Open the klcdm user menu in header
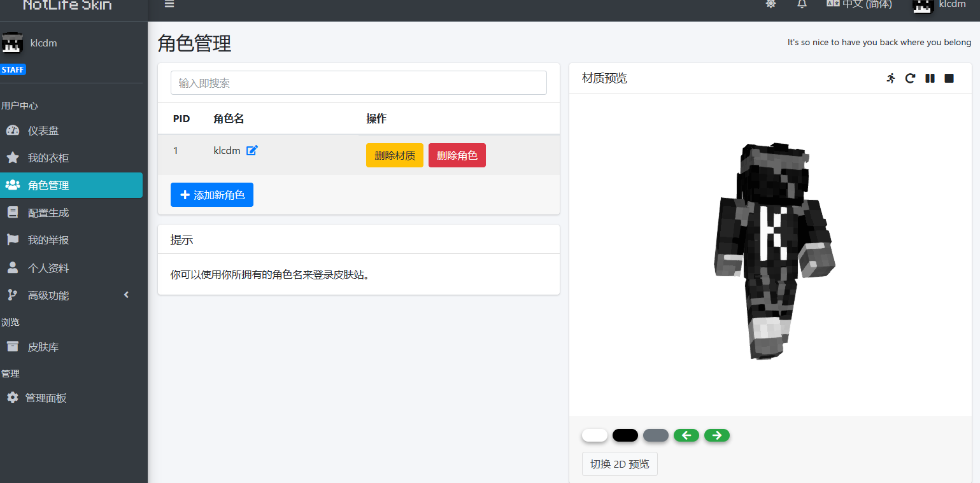This screenshot has width=980, height=483. coord(939,4)
